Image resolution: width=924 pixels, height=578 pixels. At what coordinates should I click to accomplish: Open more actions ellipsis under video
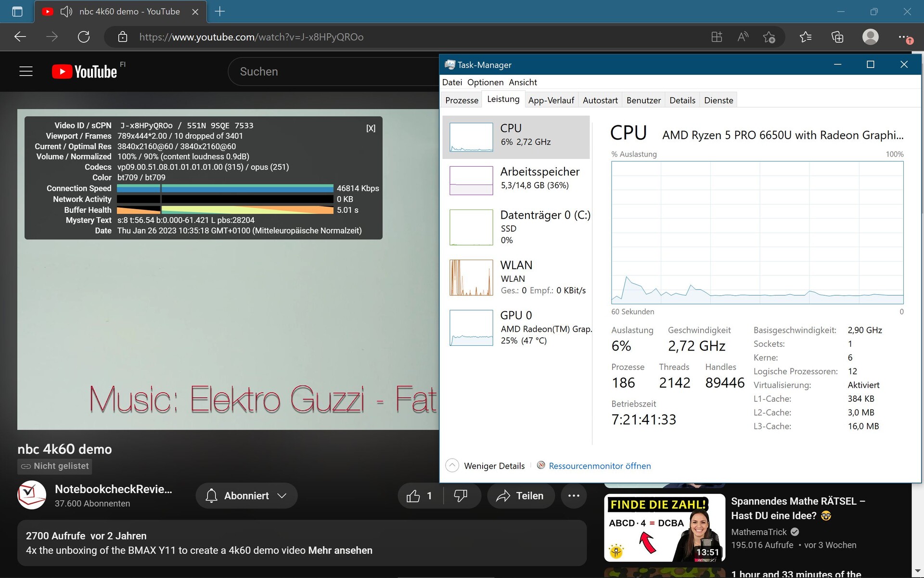[x=574, y=496]
